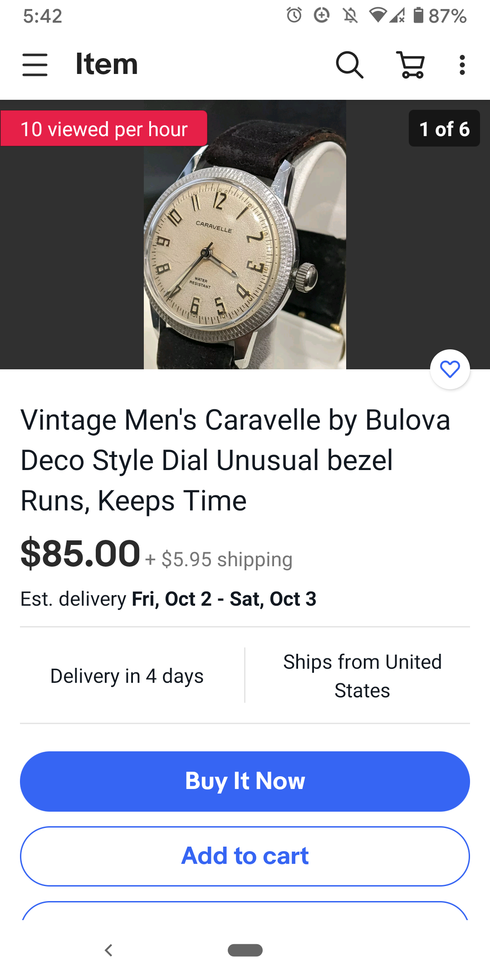Tap the Vintage Men's Caravelle title
This screenshot has height=980, width=490.
(x=235, y=460)
